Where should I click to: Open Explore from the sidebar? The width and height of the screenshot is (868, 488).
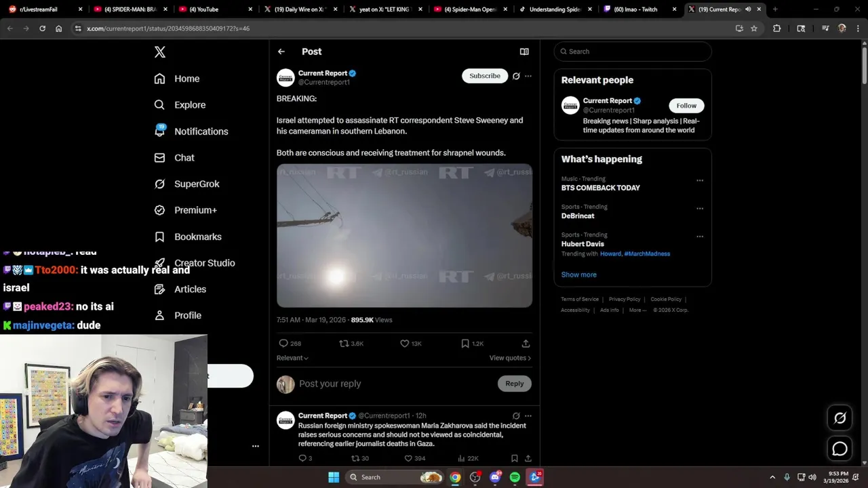coord(180,105)
